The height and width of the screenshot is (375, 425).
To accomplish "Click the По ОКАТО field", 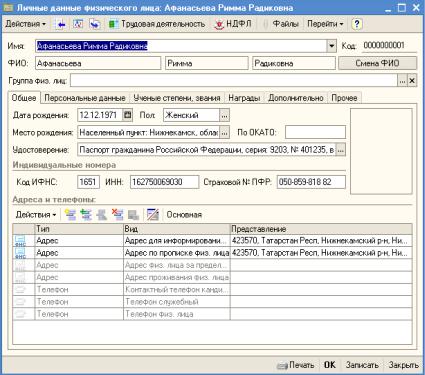I will click(x=315, y=133).
